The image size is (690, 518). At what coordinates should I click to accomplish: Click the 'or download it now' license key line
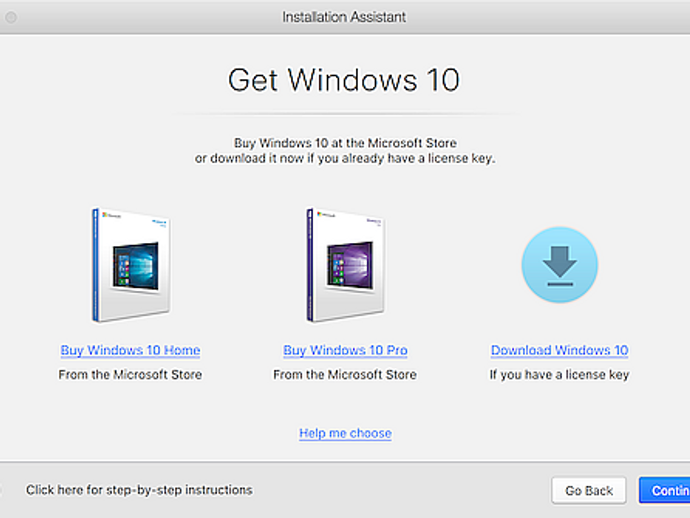point(345,158)
